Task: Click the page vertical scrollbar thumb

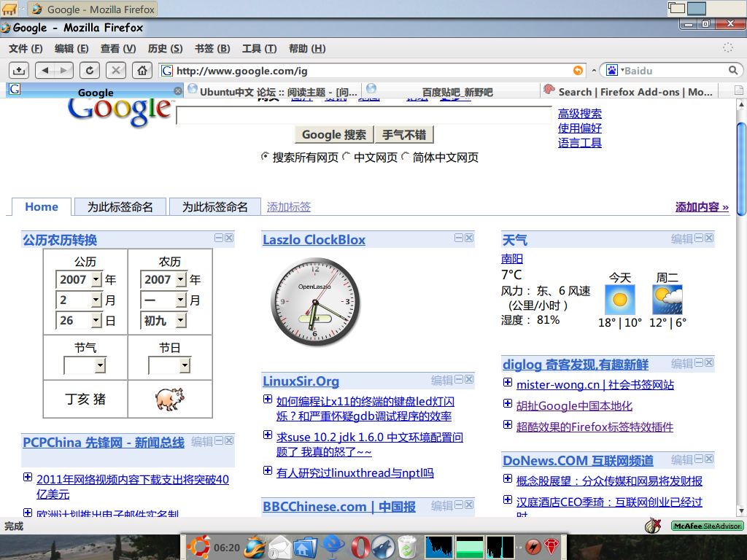Action: pos(741,168)
